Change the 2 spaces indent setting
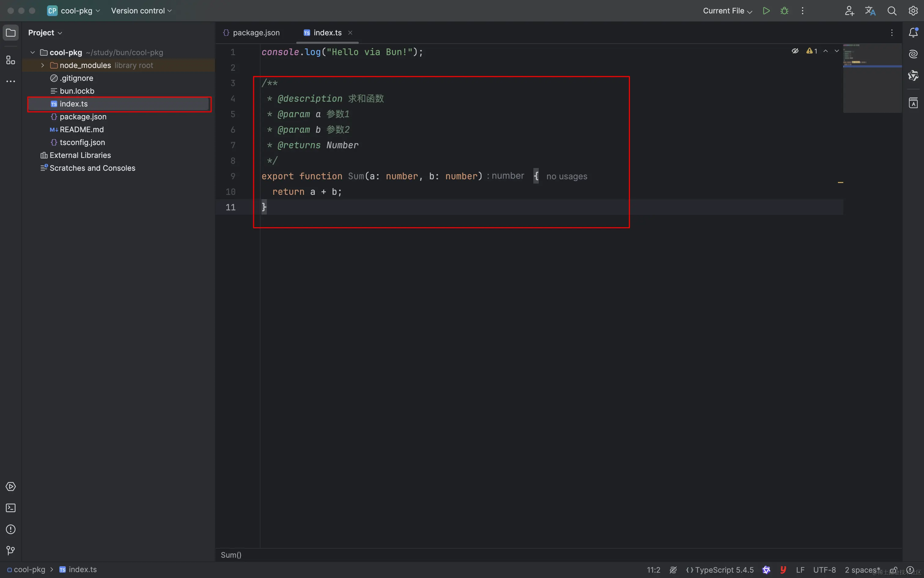This screenshot has width=924, height=578. (862, 570)
